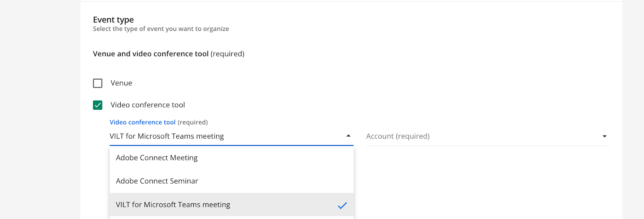
Task: Click the selected VILT value in dropdown field
Action: click(x=167, y=137)
